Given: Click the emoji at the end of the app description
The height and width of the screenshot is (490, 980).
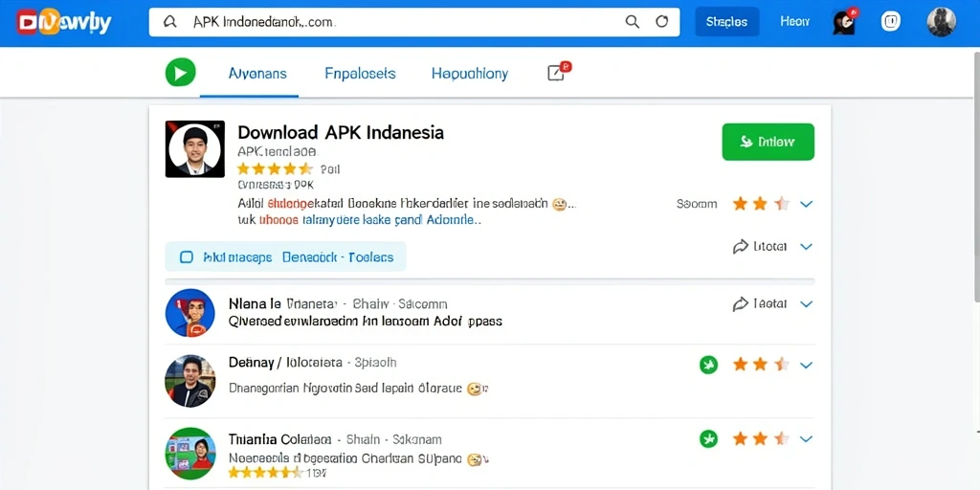Looking at the screenshot, I should click(x=559, y=204).
